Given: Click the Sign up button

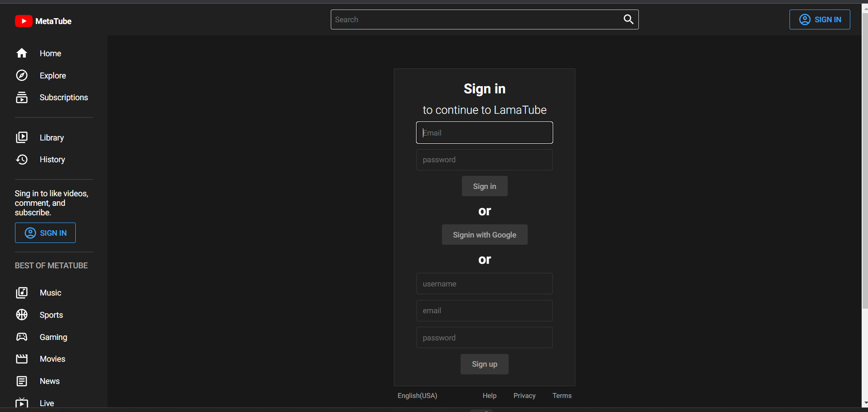Looking at the screenshot, I should [484, 364].
